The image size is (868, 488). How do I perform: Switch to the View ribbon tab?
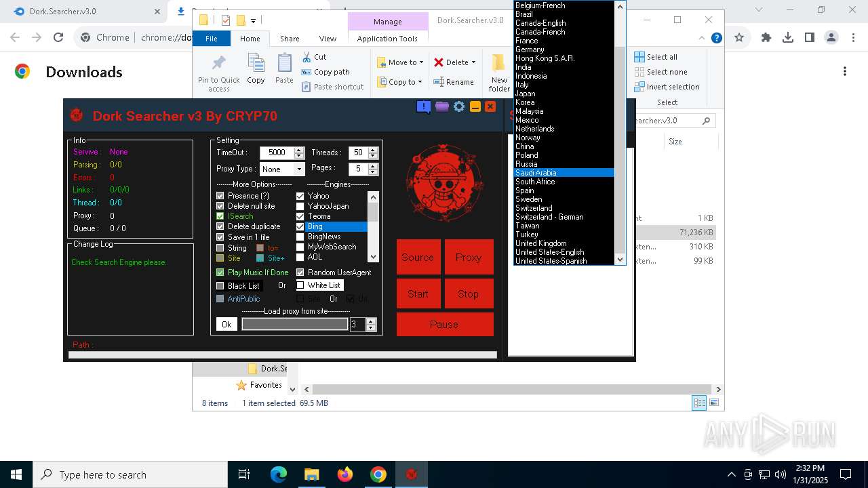point(328,39)
